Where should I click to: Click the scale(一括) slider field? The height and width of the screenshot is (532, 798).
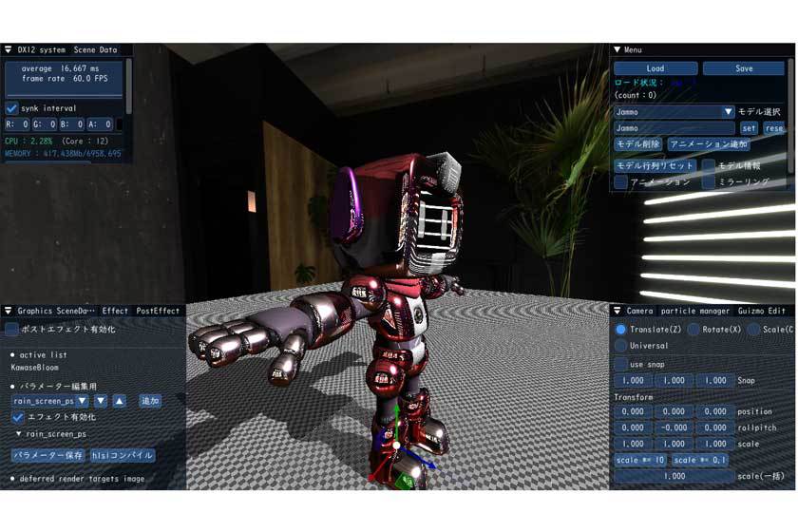[x=674, y=476]
